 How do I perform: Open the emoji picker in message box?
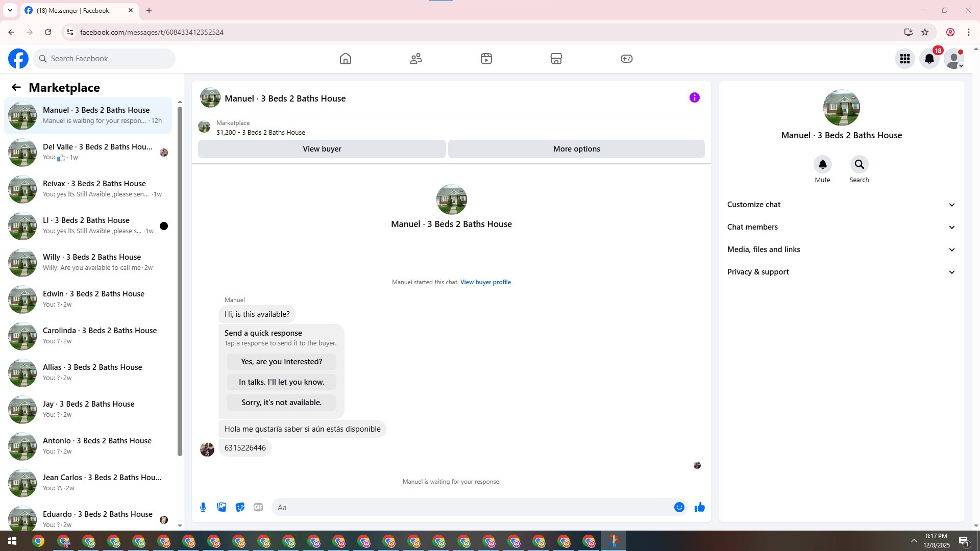click(679, 507)
